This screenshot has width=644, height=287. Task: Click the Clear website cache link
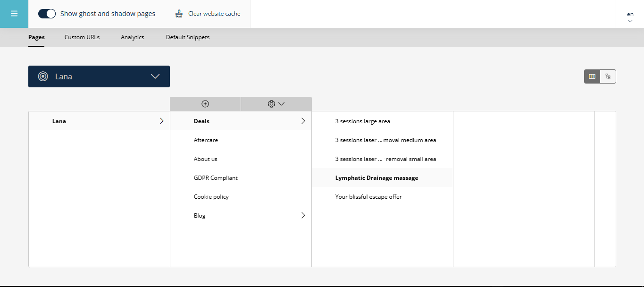pos(214,13)
